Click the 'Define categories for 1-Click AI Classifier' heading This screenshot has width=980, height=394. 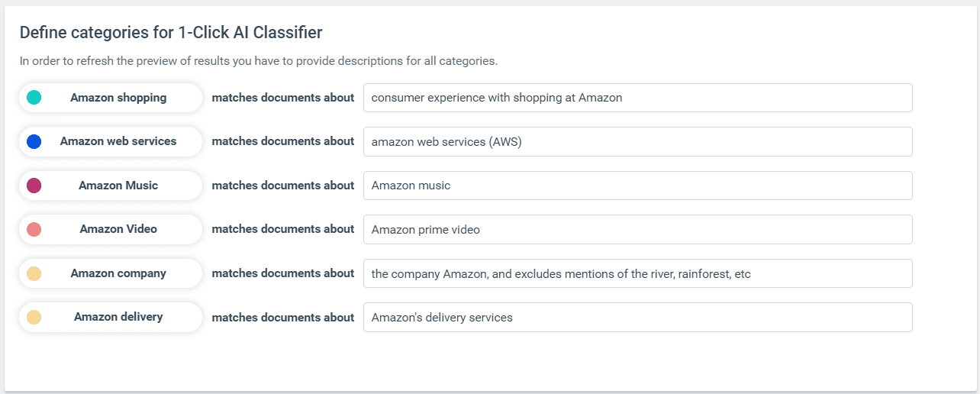171,32
